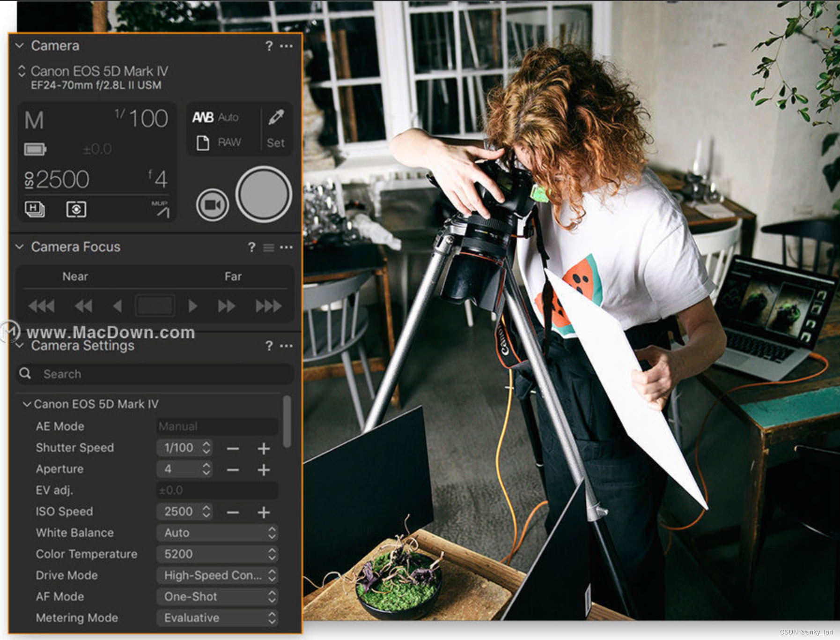Click the metering mode icon
The width and height of the screenshot is (840, 640).
(x=76, y=209)
